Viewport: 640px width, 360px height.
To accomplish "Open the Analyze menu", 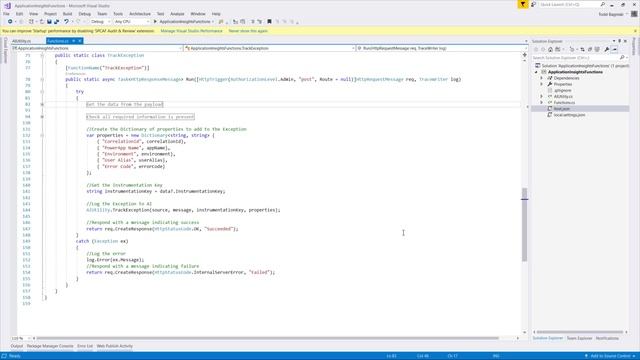I will click(x=177, y=14).
